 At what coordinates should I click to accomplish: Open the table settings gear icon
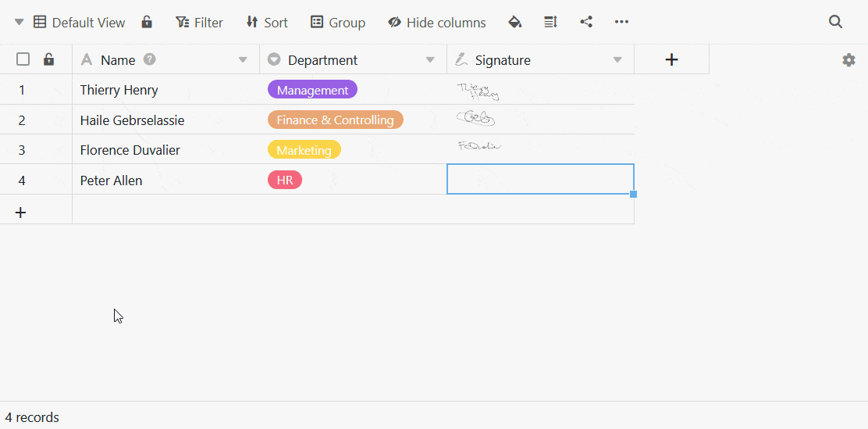pyautogui.click(x=848, y=60)
